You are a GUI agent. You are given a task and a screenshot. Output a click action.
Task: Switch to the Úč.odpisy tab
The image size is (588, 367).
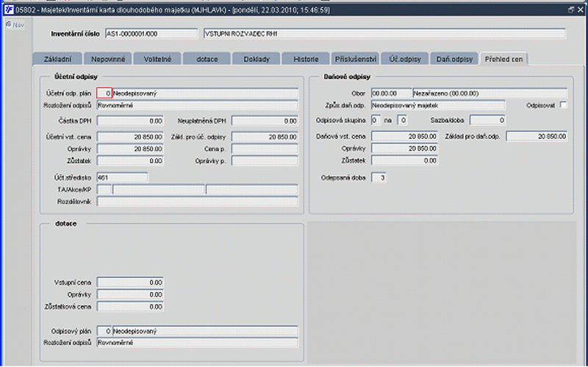point(405,59)
